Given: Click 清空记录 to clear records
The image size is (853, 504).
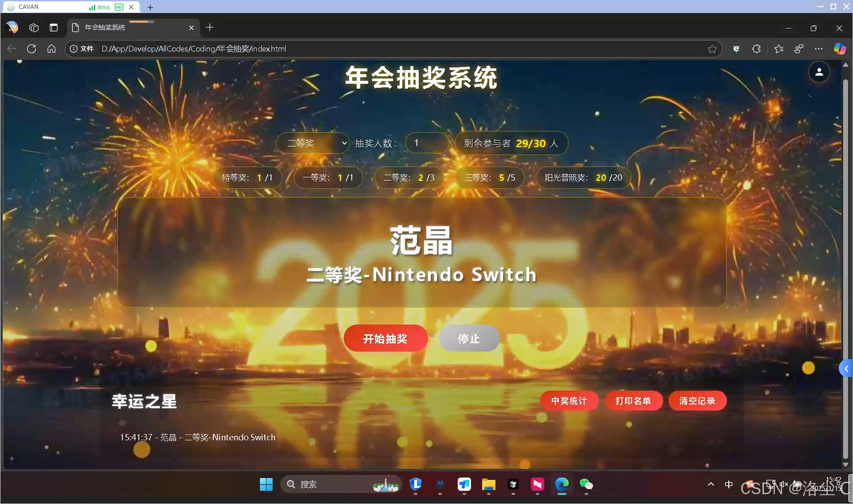Looking at the screenshot, I should 697,400.
